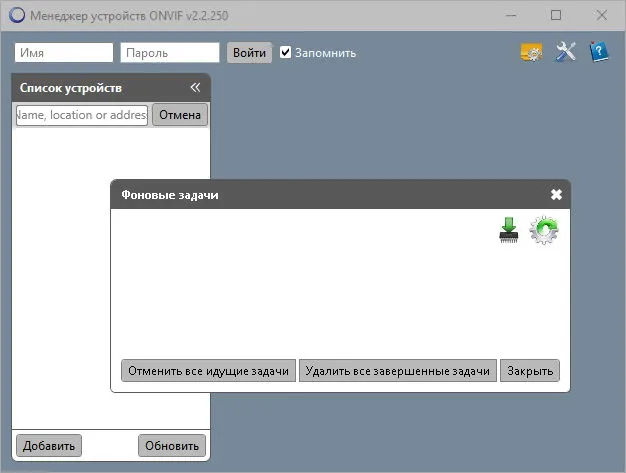The height and width of the screenshot is (473, 626).
Task: Focus the Имя username field
Action: 64,53
